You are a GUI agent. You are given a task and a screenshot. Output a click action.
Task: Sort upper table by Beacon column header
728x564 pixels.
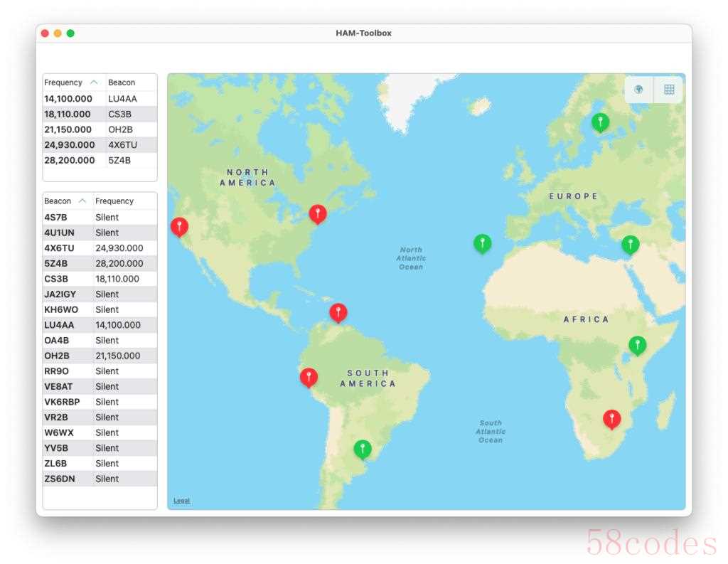(x=122, y=83)
